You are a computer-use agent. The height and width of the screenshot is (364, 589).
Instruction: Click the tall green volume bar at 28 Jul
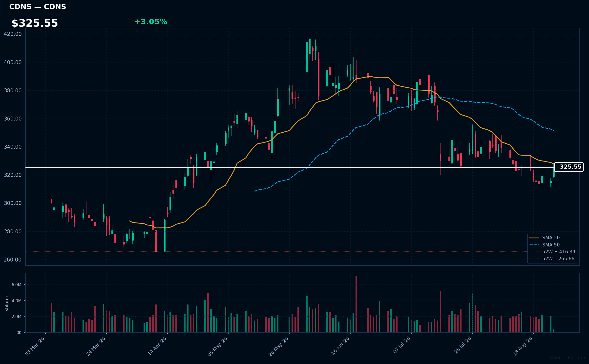(x=472, y=313)
